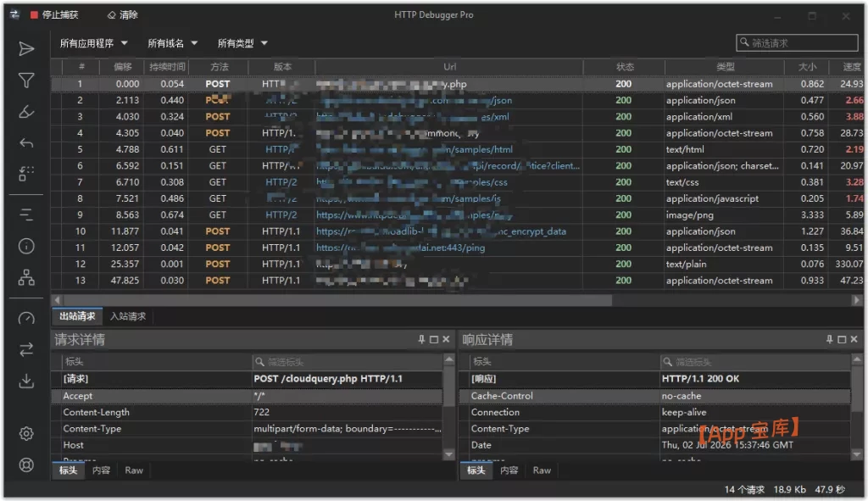The width and height of the screenshot is (868, 501).
Task: Click the speed gauge icon in sidebar
Action: tap(26, 318)
